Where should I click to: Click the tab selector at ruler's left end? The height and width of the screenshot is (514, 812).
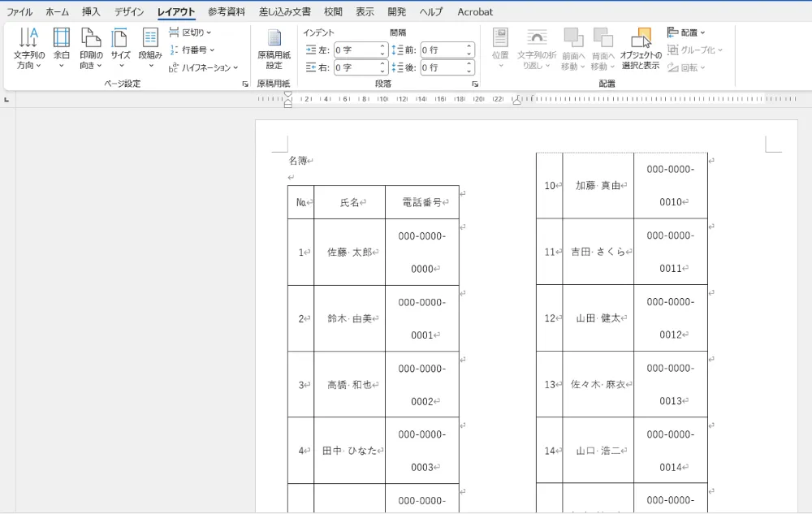[x=6, y=99]
